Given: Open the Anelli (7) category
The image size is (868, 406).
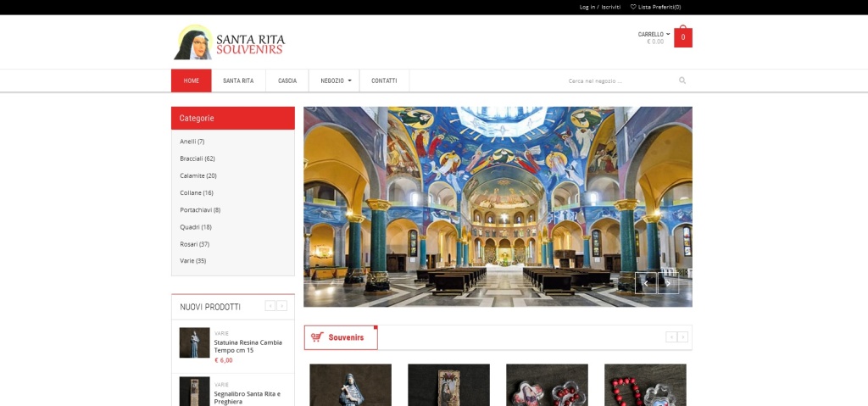Looking at the screenshot, I should (192, 142).
